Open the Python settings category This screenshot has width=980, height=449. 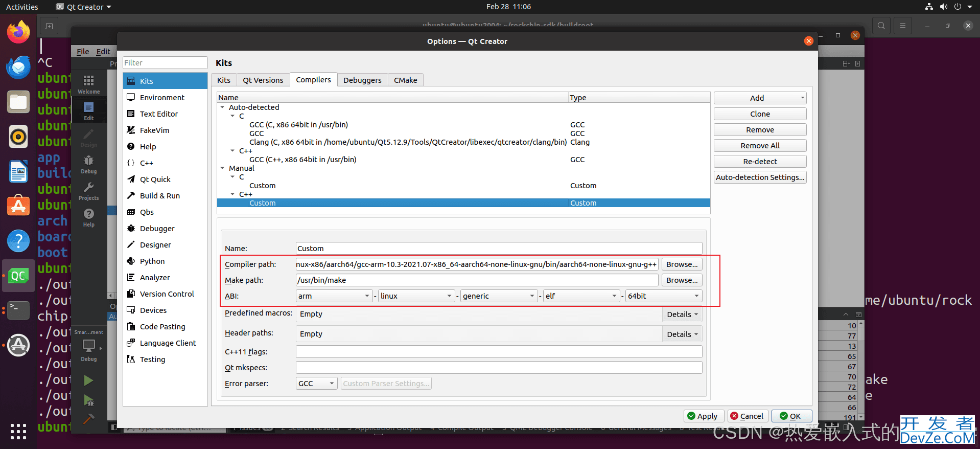click(x=165, y=261)
